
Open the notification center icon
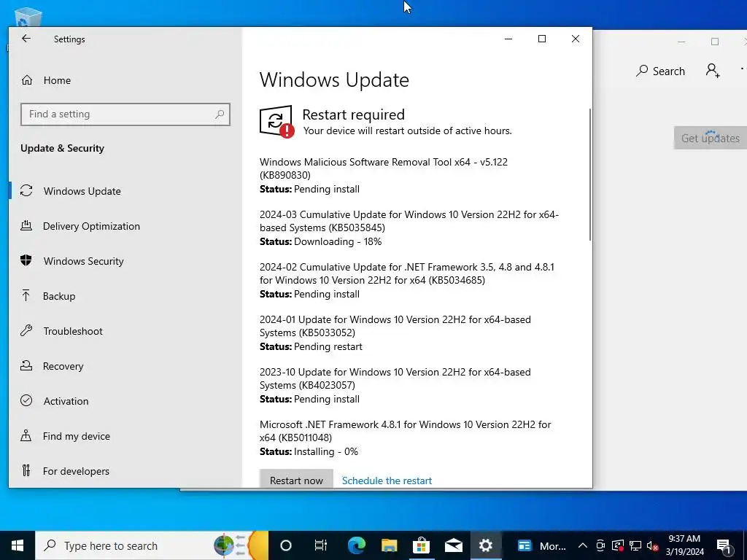coord(724,546)
